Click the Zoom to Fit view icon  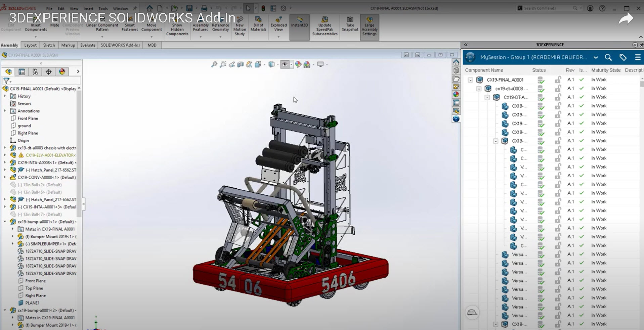click(214, 64)
